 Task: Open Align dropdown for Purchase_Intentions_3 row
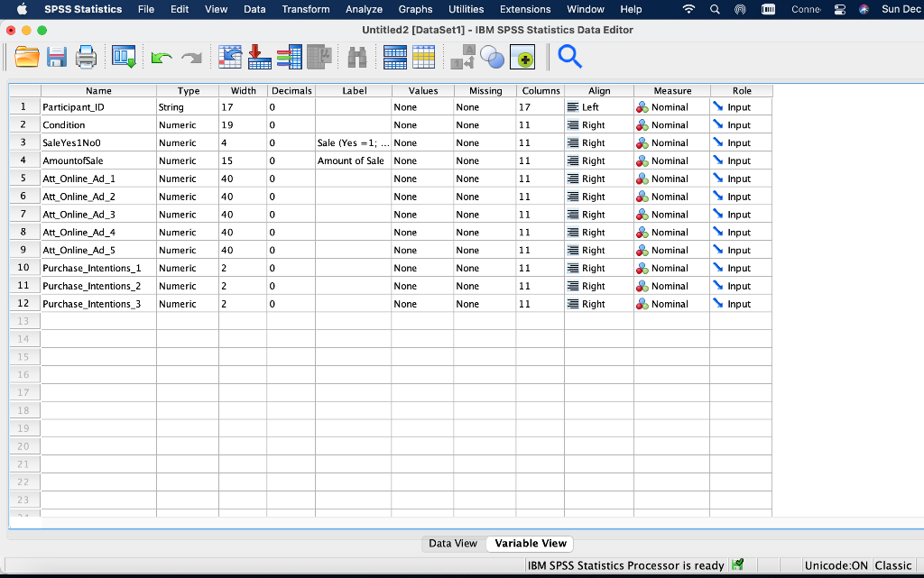(599, 304)
